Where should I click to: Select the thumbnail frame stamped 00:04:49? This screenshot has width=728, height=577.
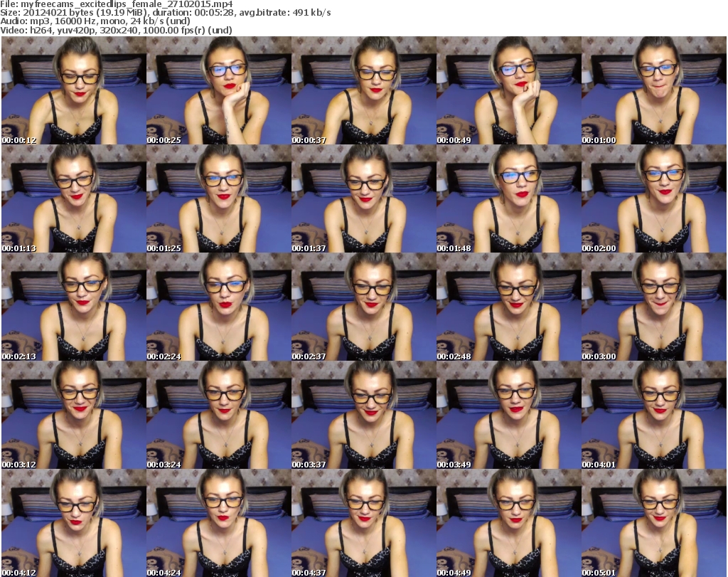click(x=509, y=523)
